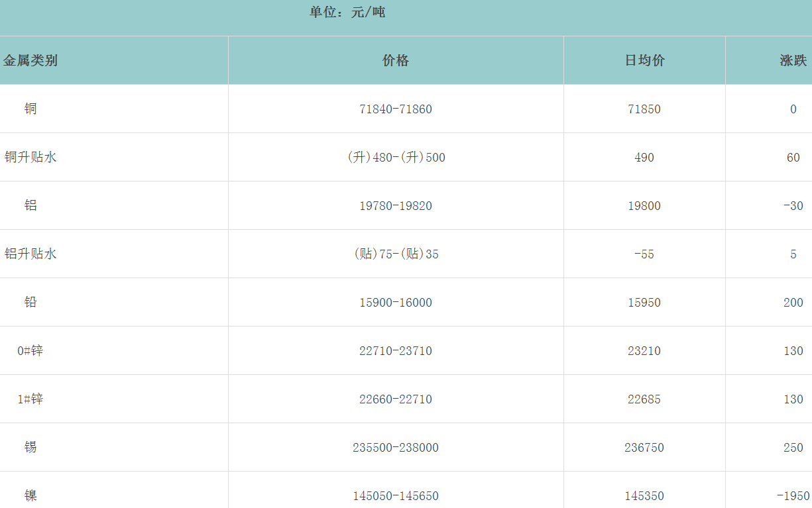Click the 镍 metal name cell
Image resolution: width=812 pixels, height=508 pixels.
pyautogui.click(x=30, y=496)
